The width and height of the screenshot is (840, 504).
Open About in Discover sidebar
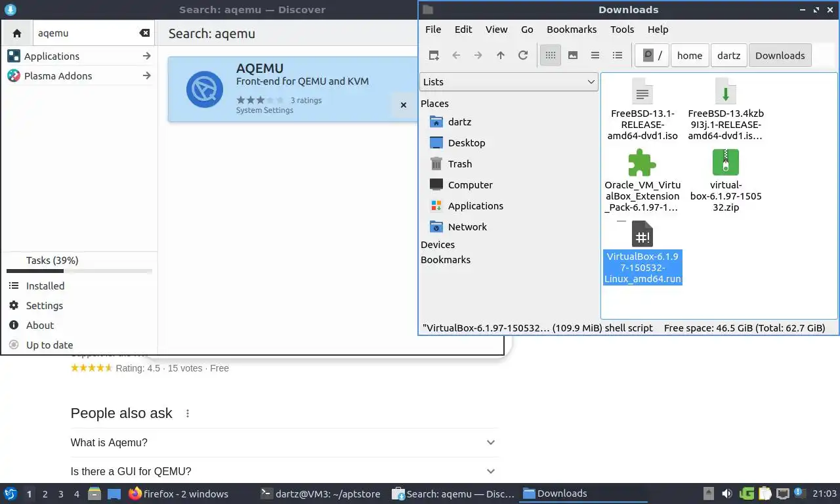click(79, 325)
